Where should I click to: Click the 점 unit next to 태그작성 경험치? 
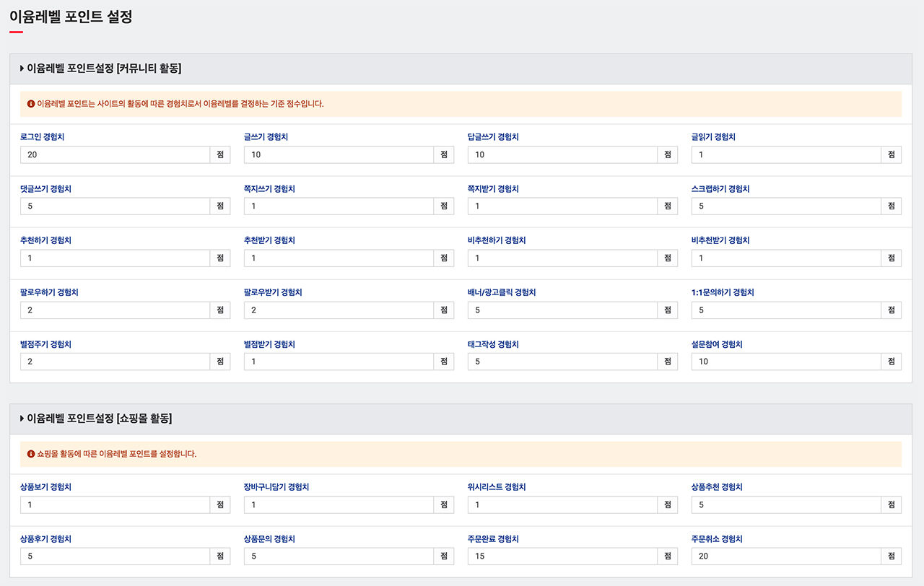(668, 362)
